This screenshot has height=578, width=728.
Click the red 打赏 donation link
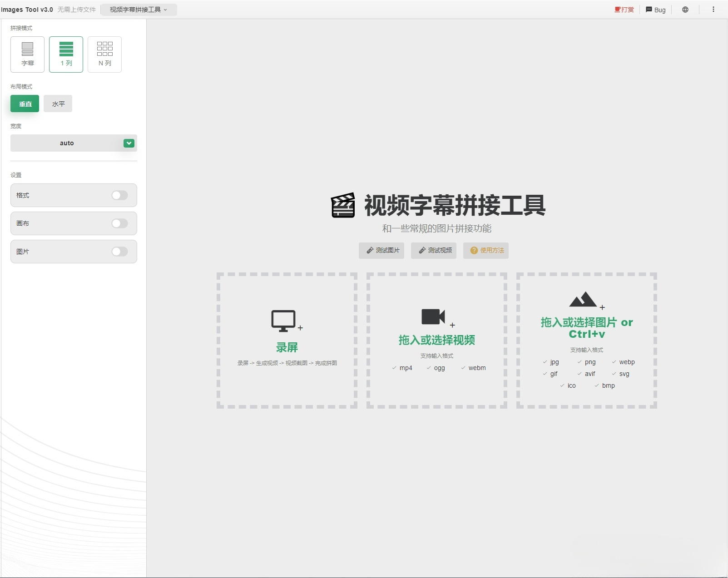[x=625, y=9]
